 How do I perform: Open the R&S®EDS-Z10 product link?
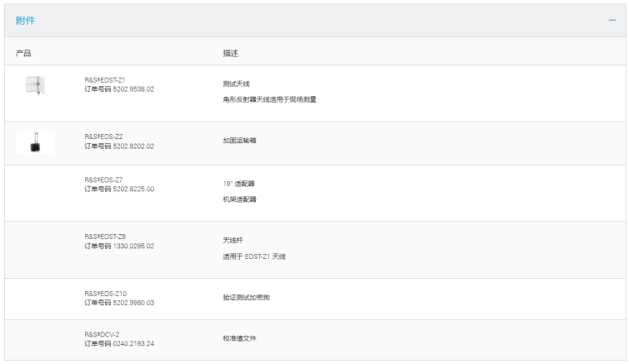tap(106, 293)
